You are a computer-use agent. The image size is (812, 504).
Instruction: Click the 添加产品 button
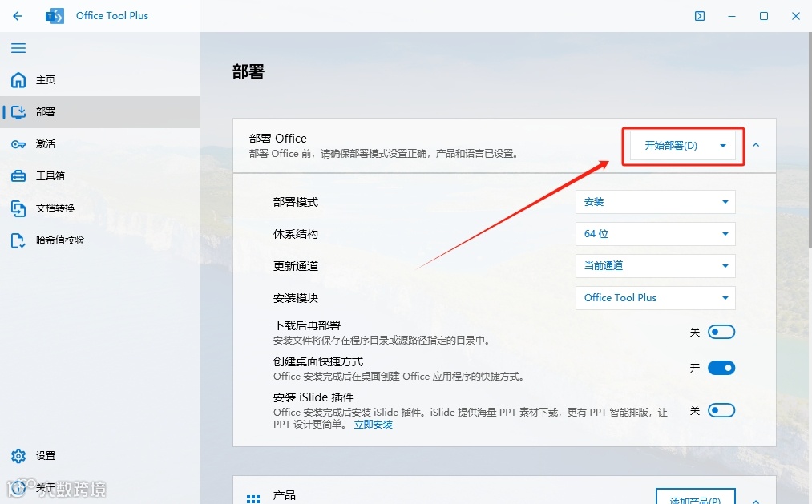tap(696, 498)
